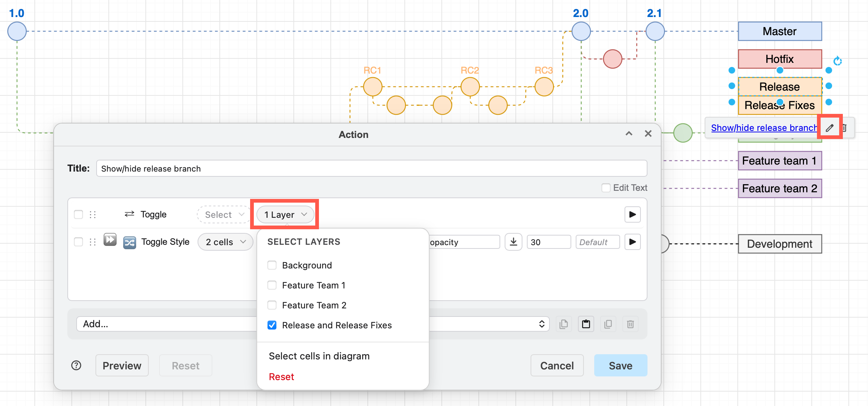Click the Default value field
Viewport: 868px width, 406px height.
(x=598, y=242)
